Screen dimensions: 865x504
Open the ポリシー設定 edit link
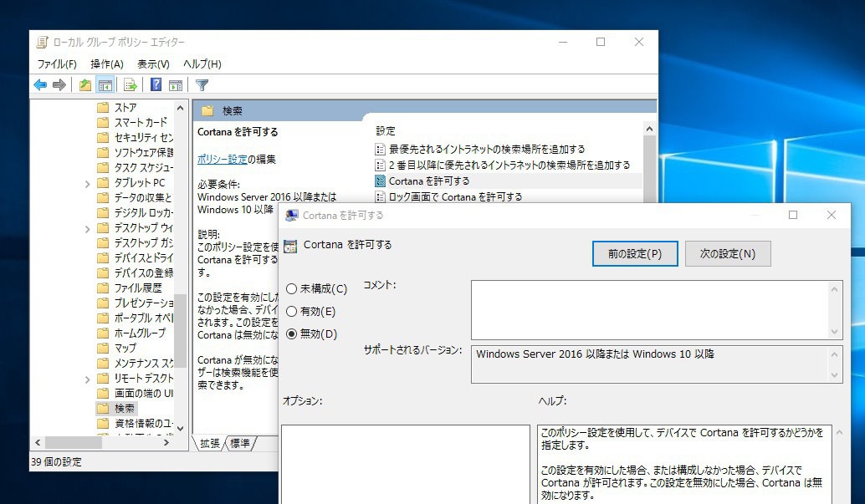(x=222, y=160)
